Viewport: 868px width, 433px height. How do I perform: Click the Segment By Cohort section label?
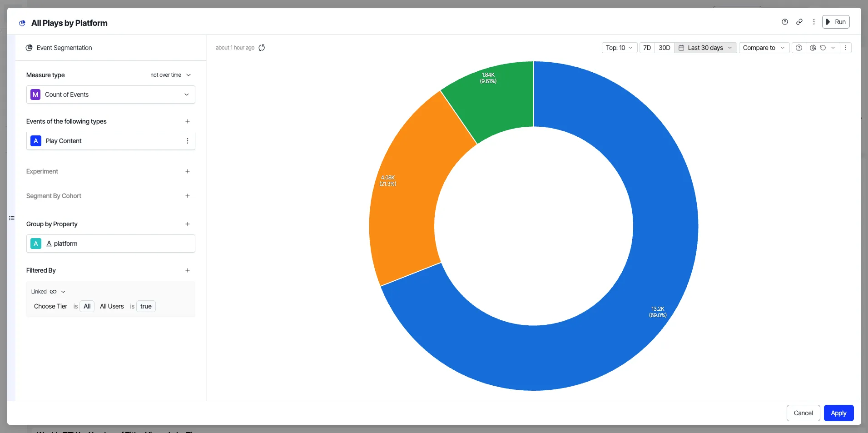[54, 196]
